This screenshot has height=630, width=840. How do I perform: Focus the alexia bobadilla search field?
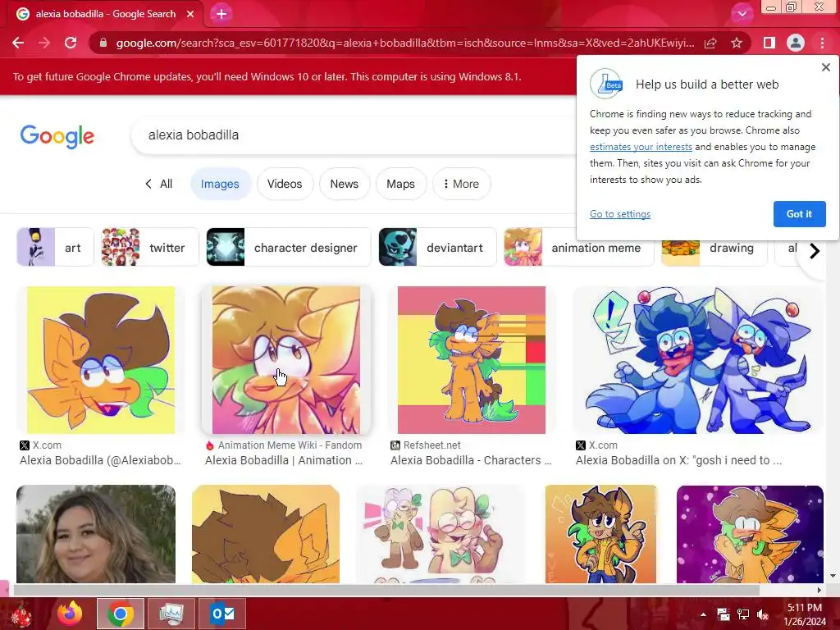tap(354, 135)
